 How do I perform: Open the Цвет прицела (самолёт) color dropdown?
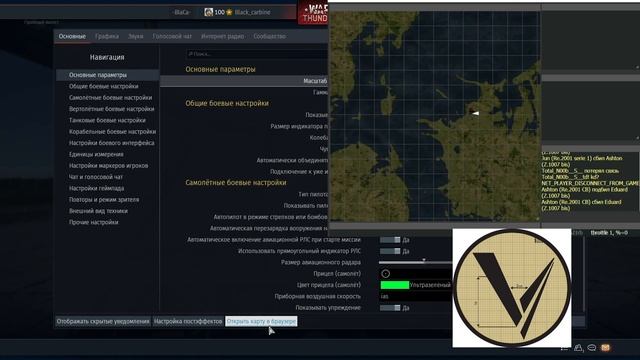[x=416, y=285]
